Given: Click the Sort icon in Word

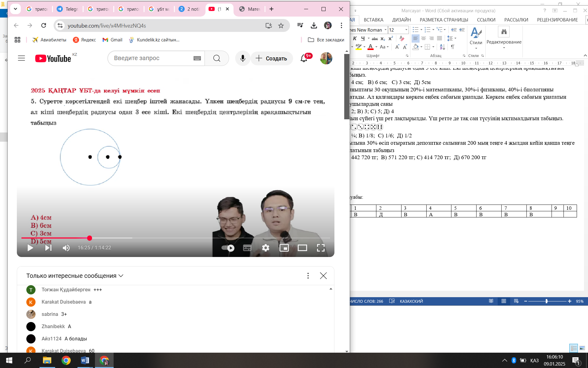Looking at the screenshot, I should point(442,47).
